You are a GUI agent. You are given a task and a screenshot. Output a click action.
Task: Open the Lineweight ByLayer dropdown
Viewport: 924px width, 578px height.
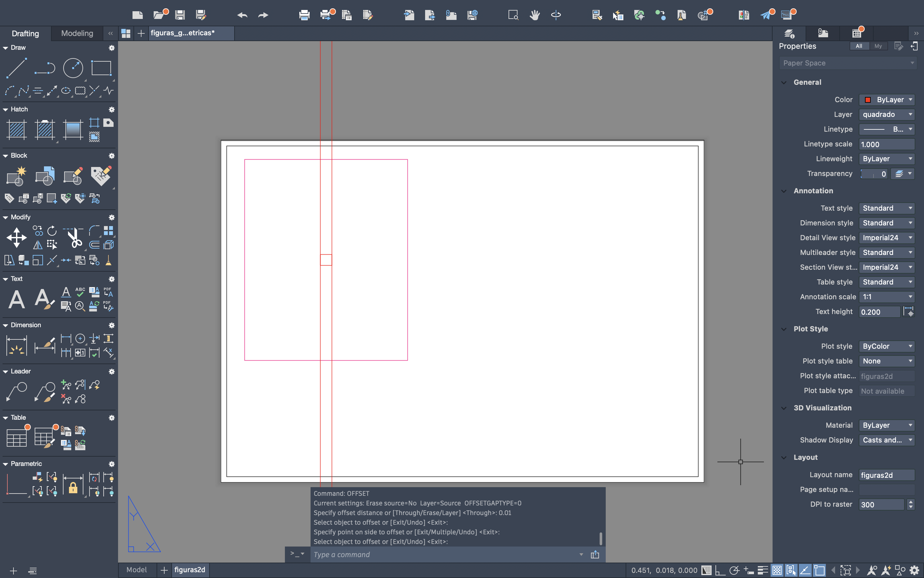click(x=886, y=159)
